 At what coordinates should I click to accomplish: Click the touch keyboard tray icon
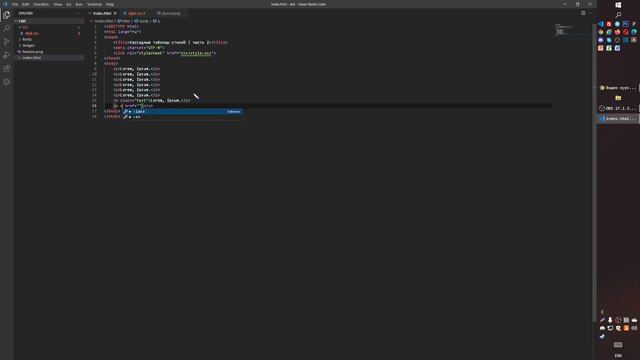(618, 345)
